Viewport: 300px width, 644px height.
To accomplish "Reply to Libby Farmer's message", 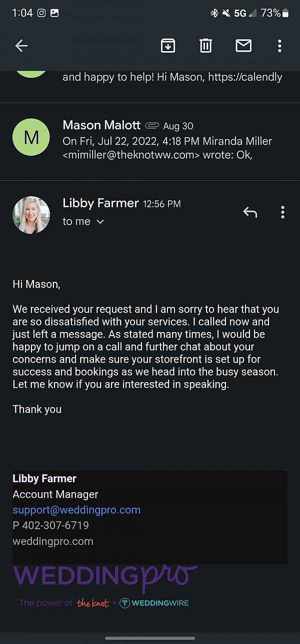I will (x=250, y=212).
